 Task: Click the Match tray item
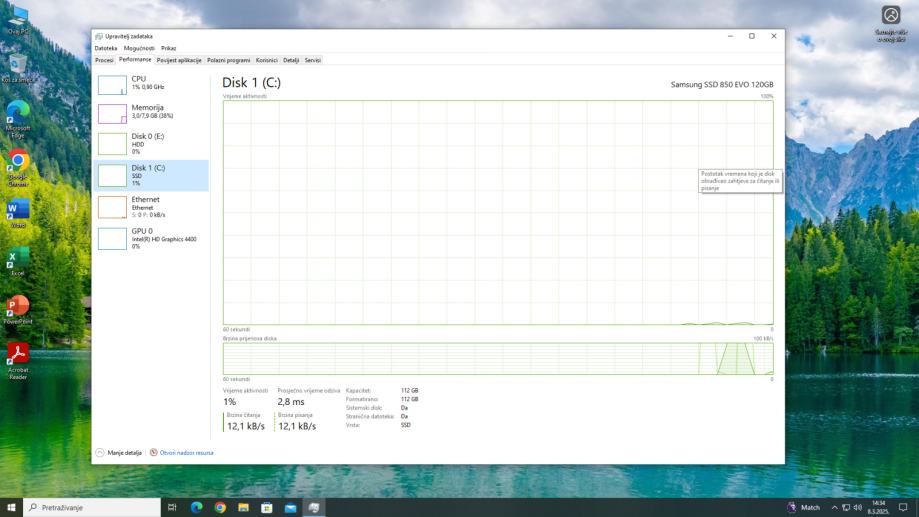tap(804, 508)
